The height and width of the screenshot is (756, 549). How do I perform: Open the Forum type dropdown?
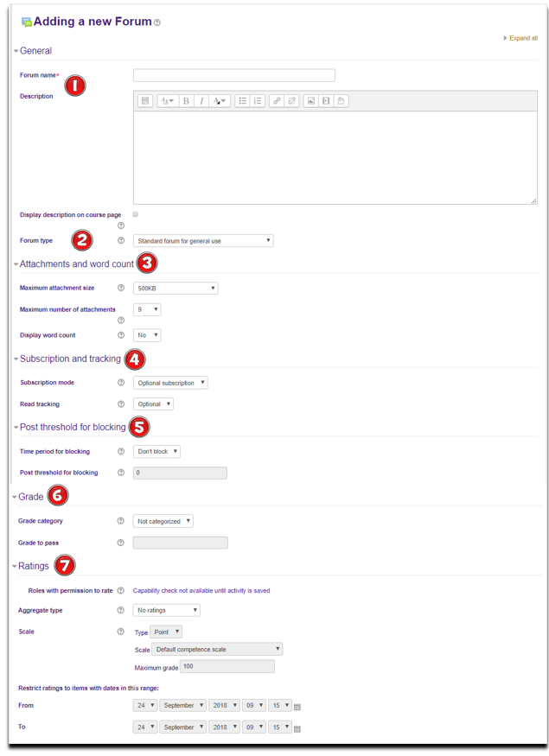203,241
